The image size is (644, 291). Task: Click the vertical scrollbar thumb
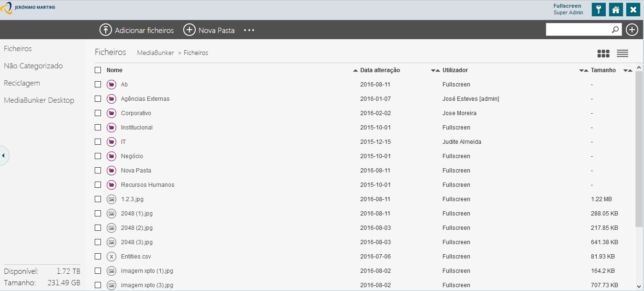pos(639,149)
